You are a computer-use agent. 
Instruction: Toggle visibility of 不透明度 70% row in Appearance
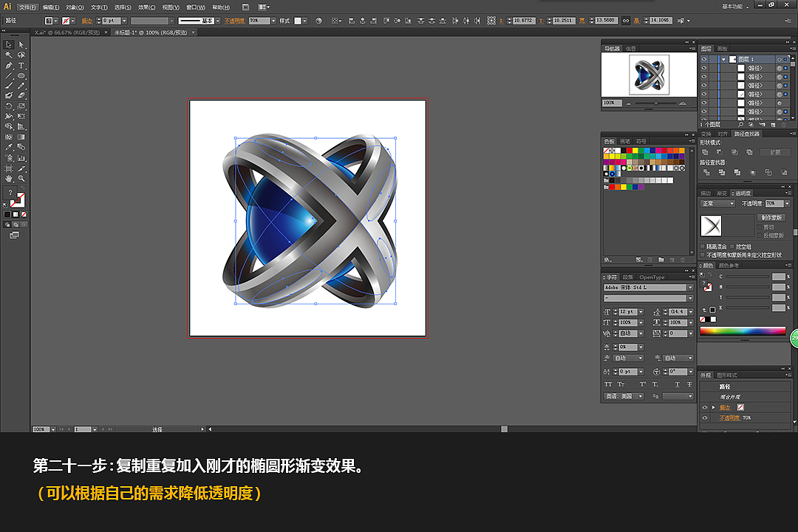[x=705, y=418]
